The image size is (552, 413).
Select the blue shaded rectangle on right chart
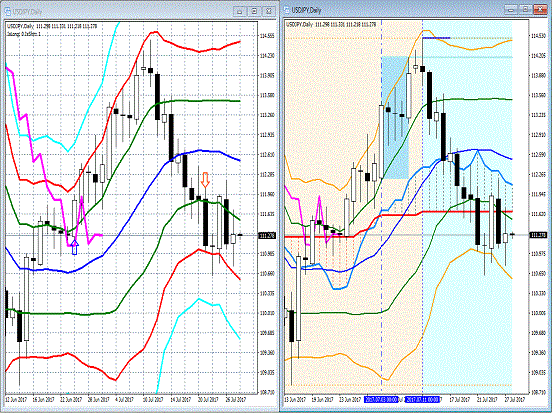coord(395,117)
